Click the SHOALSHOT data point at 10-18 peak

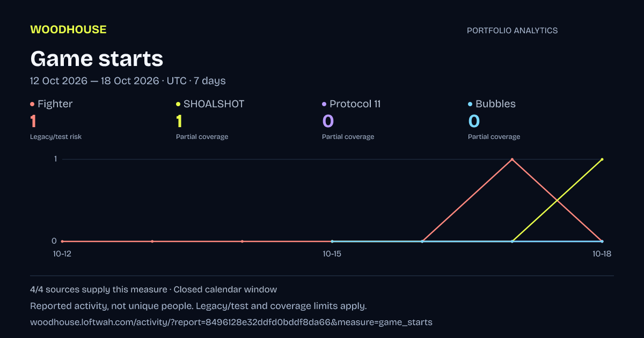click(602, 159)
